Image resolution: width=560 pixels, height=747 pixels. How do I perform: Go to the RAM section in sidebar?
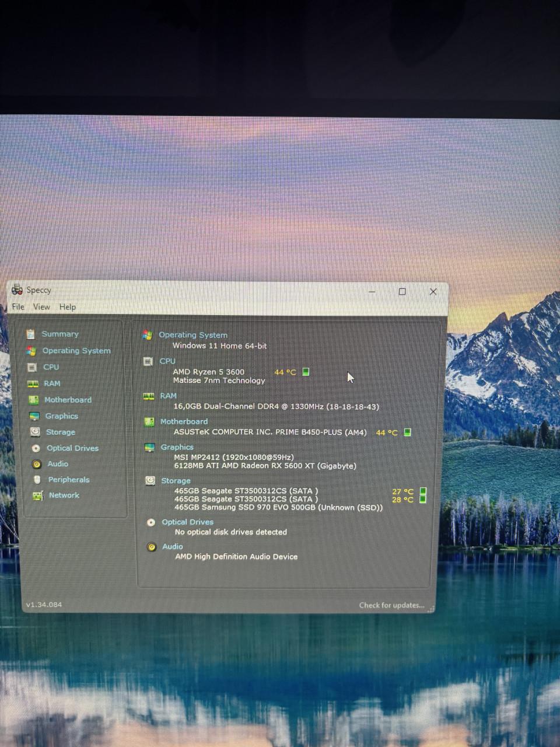52,384
